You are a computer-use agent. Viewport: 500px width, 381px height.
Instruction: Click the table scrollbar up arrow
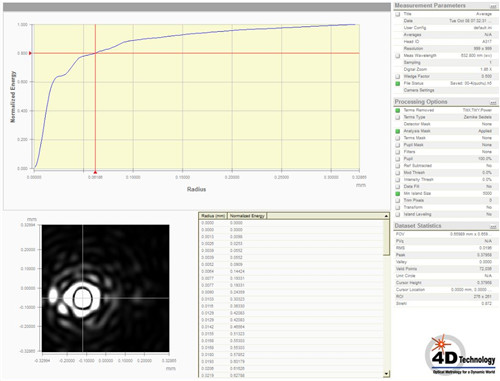click(x=386, y=216)
